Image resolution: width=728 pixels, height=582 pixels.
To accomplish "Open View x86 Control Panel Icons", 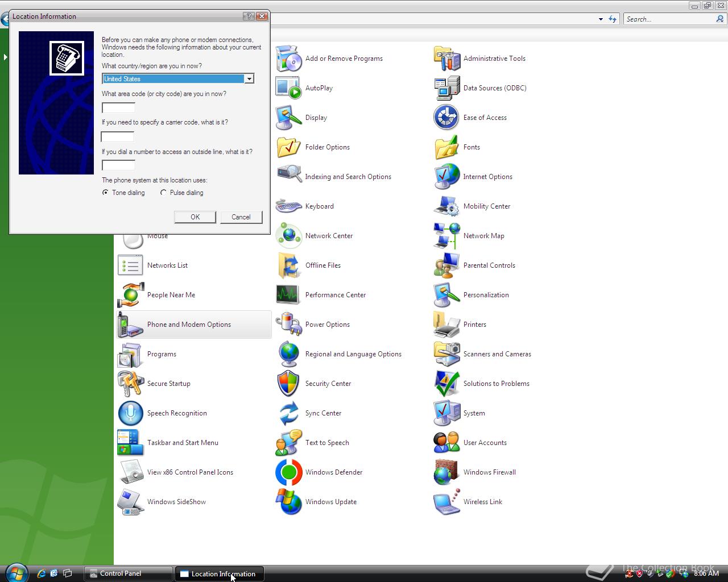I will (131, 472).
